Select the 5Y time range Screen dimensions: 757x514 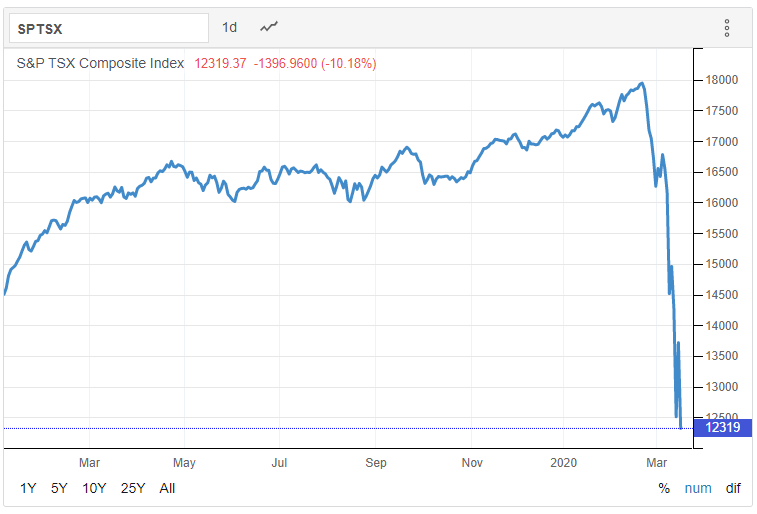[59, 488]
